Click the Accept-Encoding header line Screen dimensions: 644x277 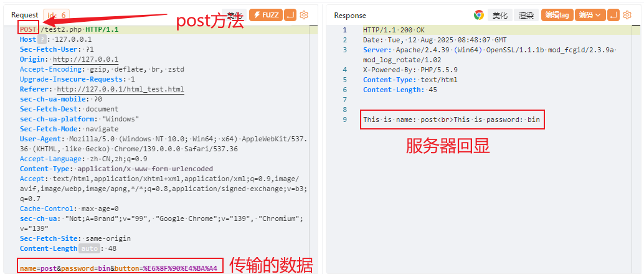point(102,69)
